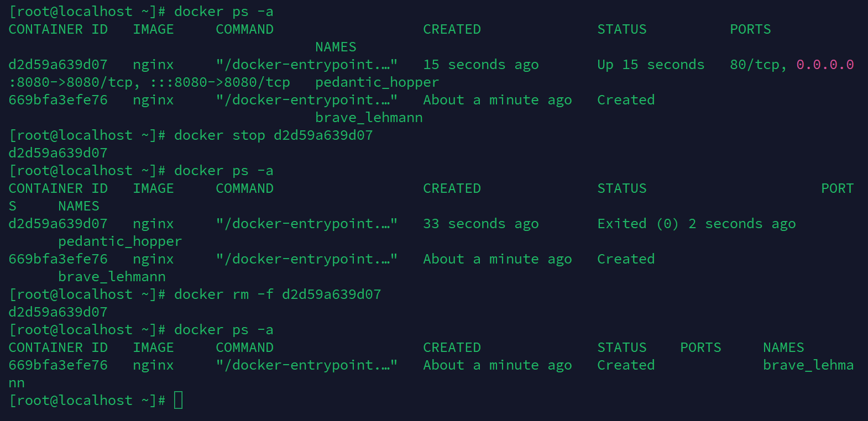Click the truncated "brave_lehma" container name
868x421 pixels.
tap(808, 365)
